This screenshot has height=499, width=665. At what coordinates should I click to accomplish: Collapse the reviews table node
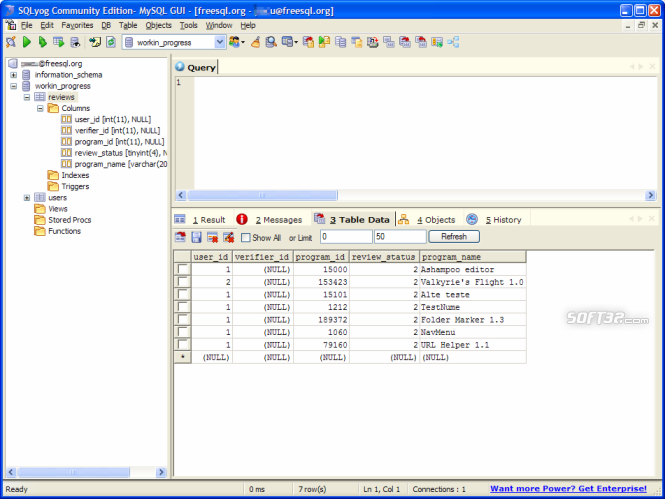tap(27, 97)
